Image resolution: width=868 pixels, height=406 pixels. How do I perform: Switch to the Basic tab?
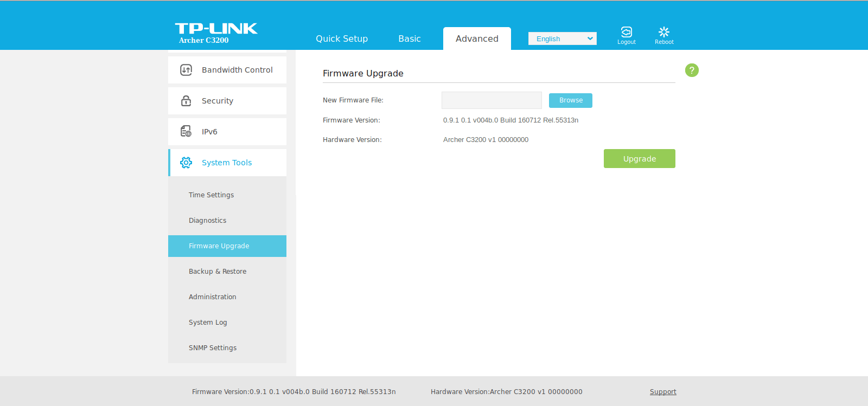point(410,38)
